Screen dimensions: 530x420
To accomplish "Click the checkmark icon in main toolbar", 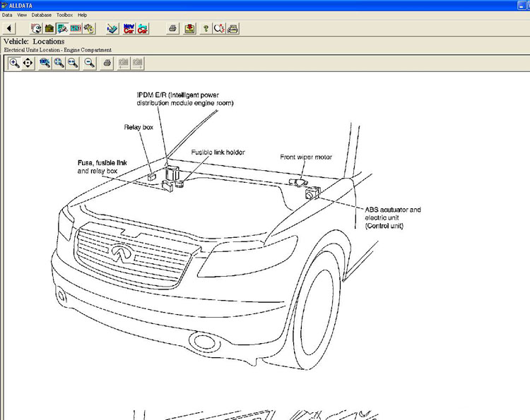I will click(x=112, y=29).
